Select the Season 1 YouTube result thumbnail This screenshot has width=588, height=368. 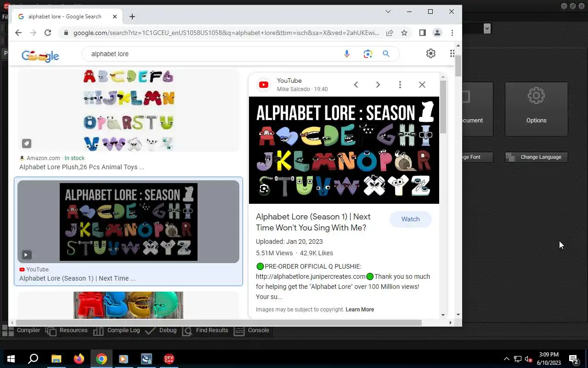point(129,222)
